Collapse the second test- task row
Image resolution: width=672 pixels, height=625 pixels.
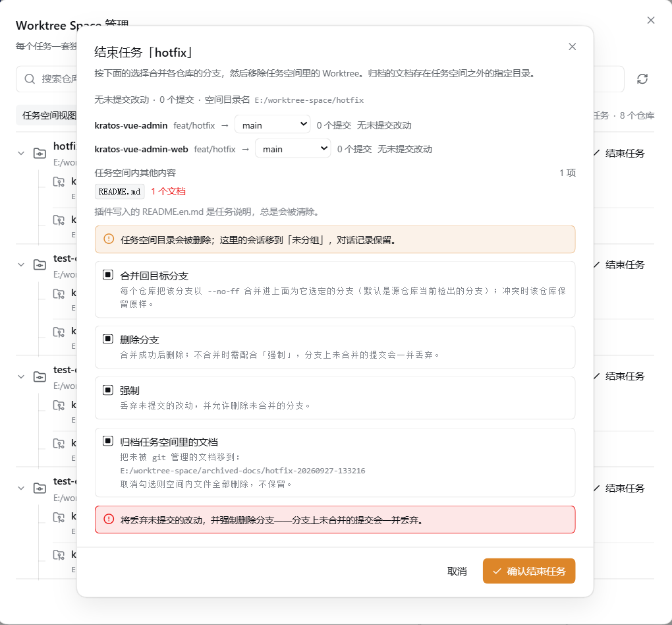coord(21,376)
